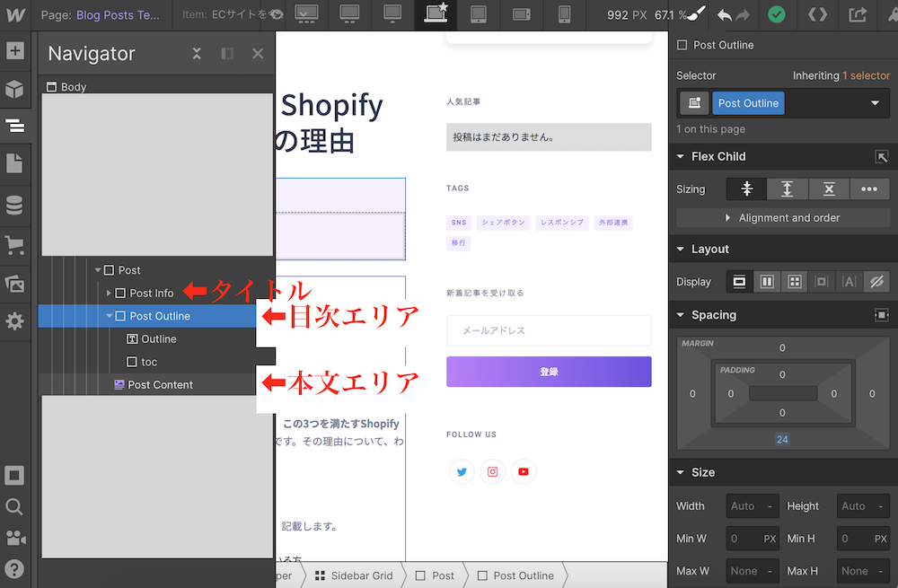Open the Project Settings gear

coord(15,321)
